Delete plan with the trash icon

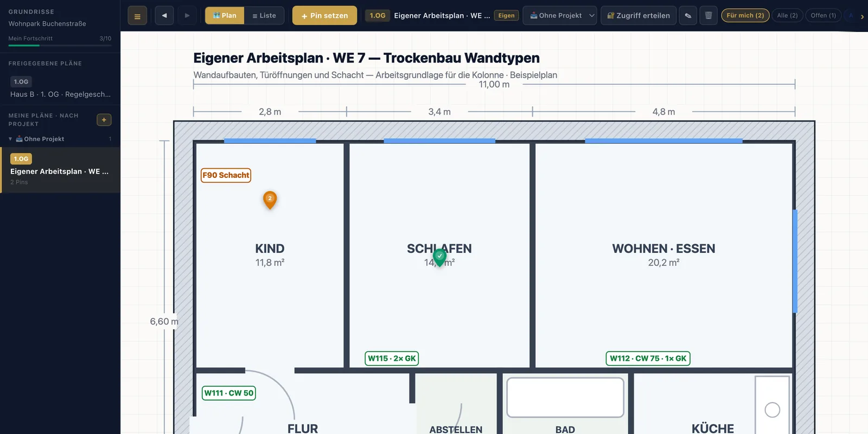point(709,16)
